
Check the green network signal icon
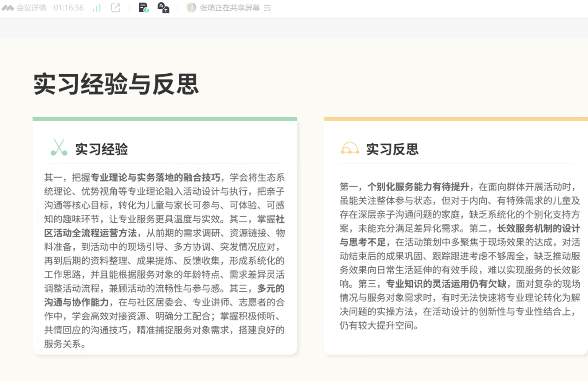coord(97,8)
